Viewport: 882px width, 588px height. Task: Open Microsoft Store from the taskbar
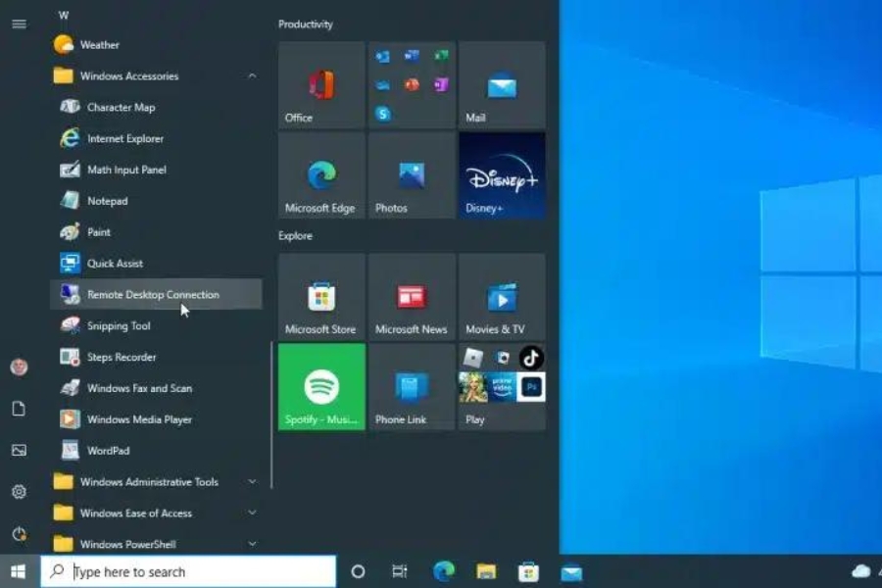[x=528, y=571]
